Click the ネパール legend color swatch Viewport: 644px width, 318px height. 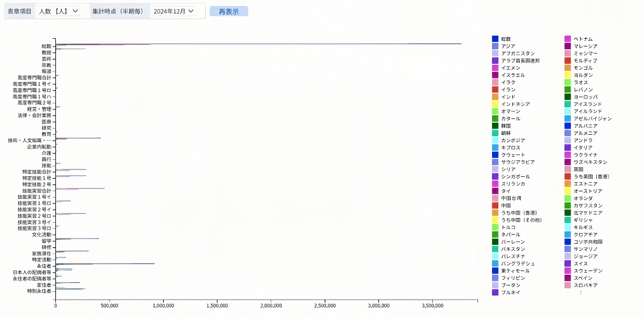(495, 235)
